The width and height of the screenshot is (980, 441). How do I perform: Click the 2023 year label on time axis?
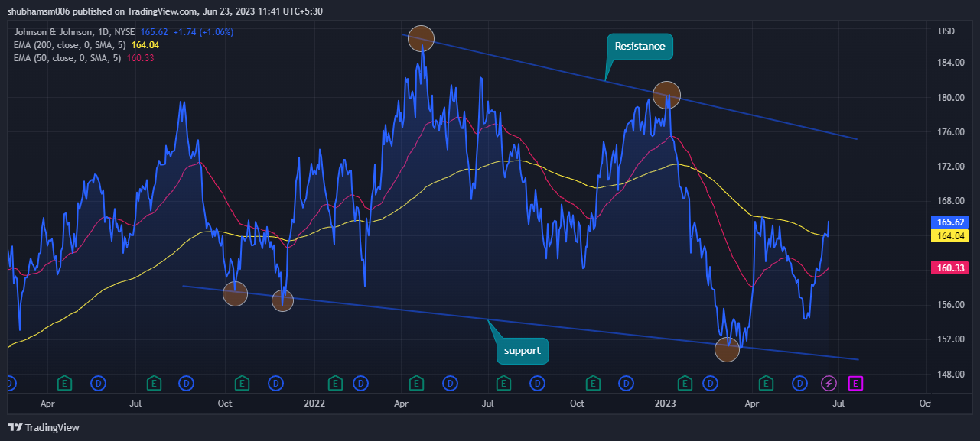666,403
